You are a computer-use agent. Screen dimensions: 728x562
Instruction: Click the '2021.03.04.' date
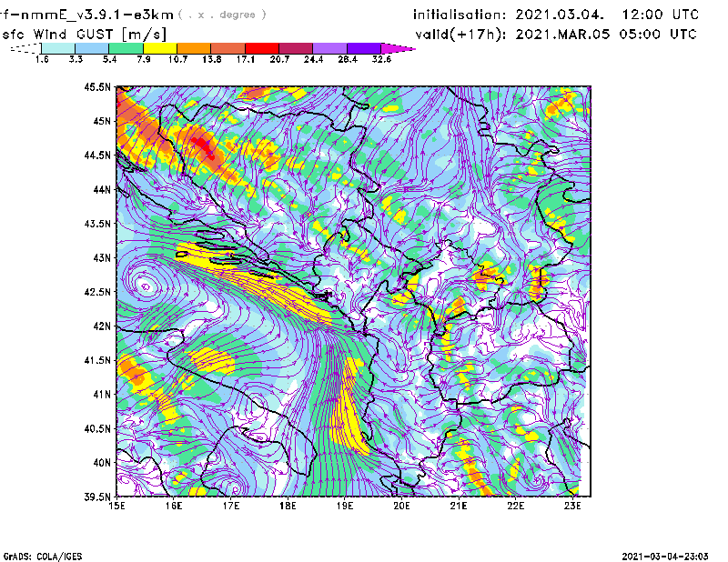560,15
